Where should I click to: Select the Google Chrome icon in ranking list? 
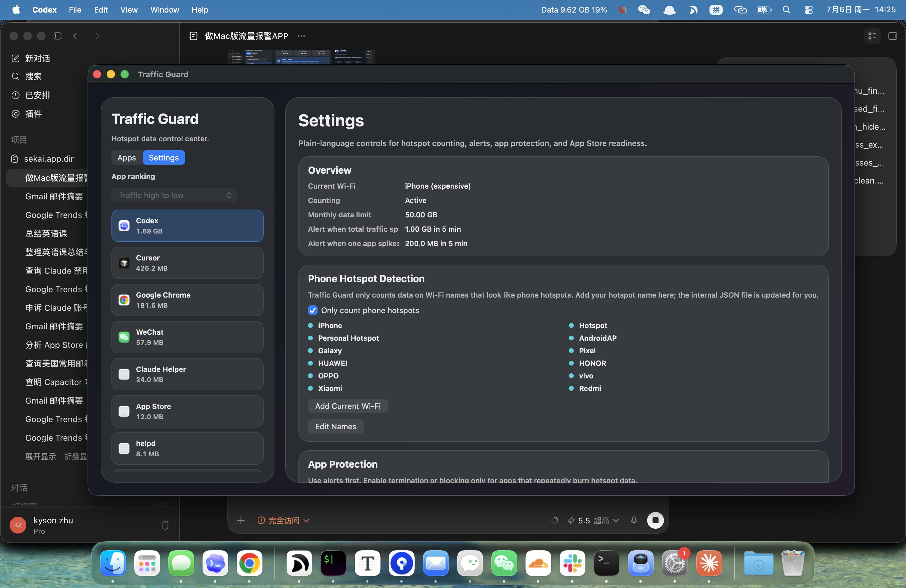(x=124, y=300)
